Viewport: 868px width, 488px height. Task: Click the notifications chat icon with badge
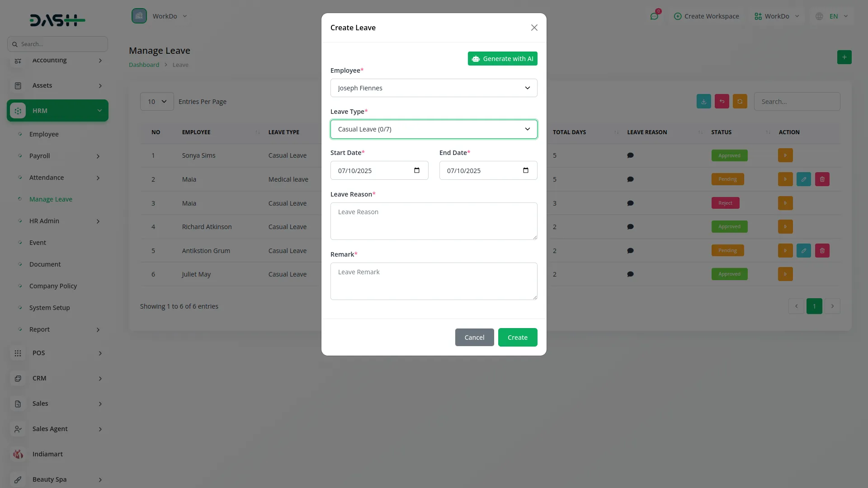[655, 16]
